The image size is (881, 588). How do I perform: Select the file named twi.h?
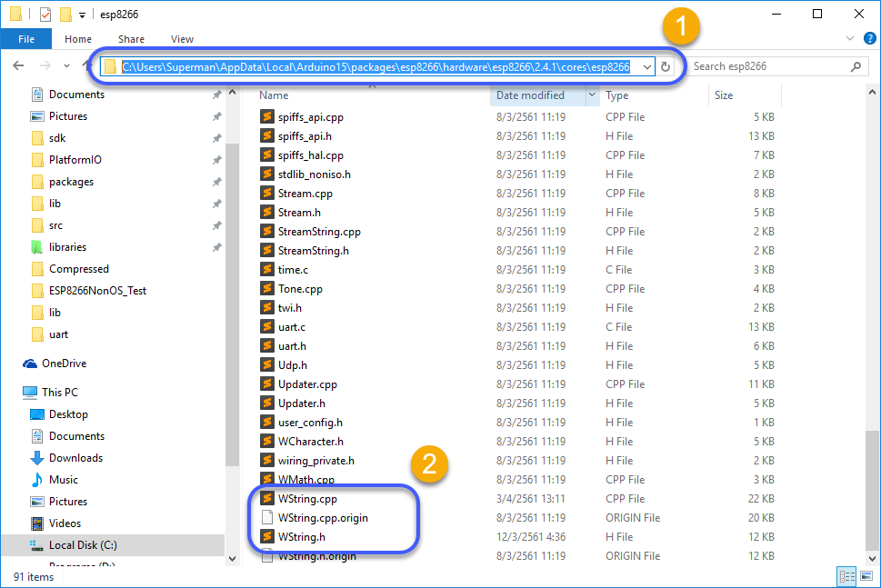click(x=289, y=308)
